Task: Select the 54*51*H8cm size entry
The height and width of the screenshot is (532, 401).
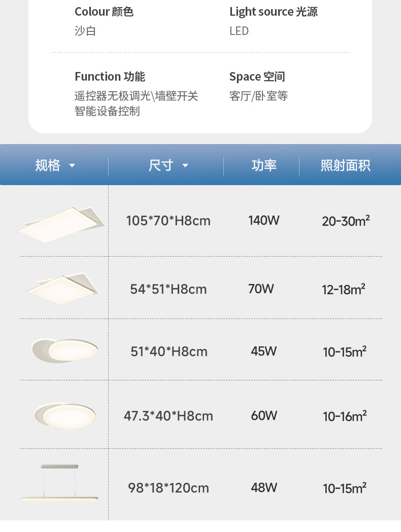Action: (168, 289)
